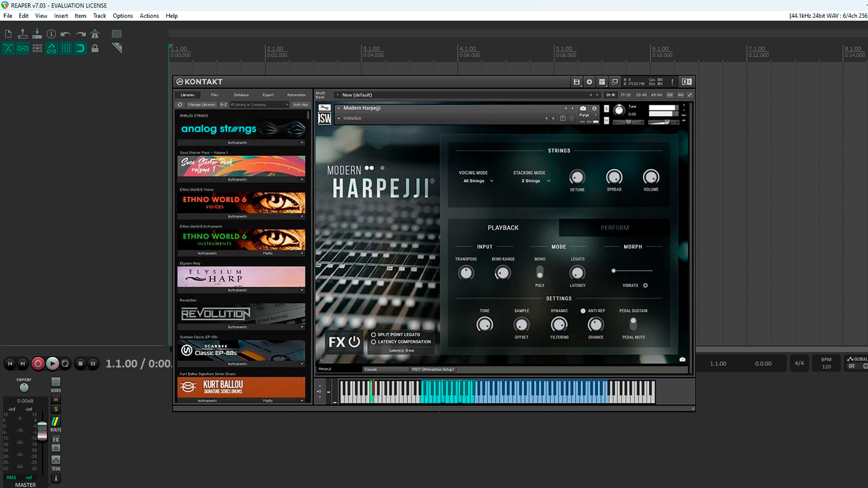This screenshot has width=868, height=488.
Task: Click the dotted selection rectangle toolbar icon
Action: click(x=117, y=34)
